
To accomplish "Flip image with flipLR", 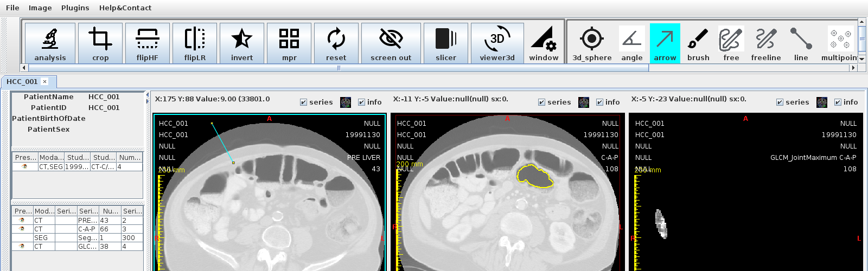I will coord(195,43).
